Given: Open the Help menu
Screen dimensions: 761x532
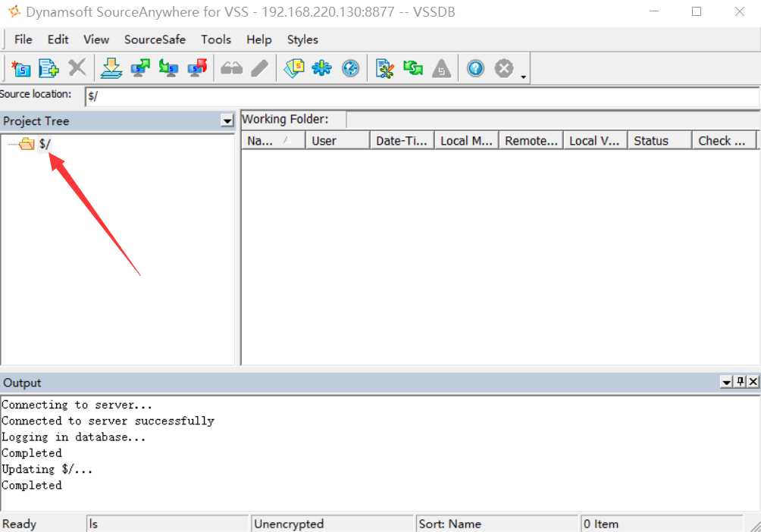Looking at the screenshot, I should [x=258, y=39].
